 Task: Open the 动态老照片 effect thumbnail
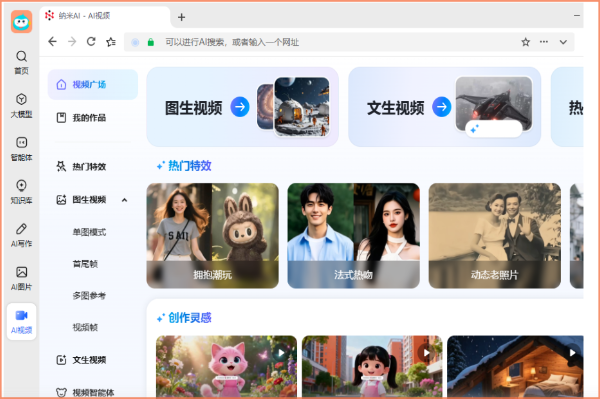495,236
